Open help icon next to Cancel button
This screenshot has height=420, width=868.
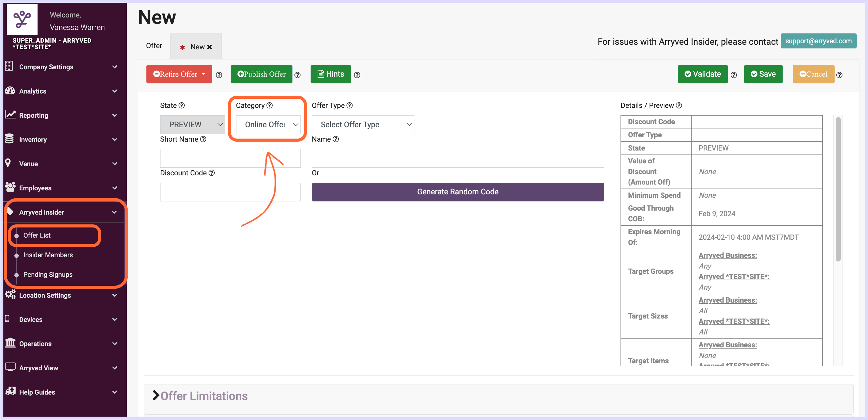click(x=840, y=75)
